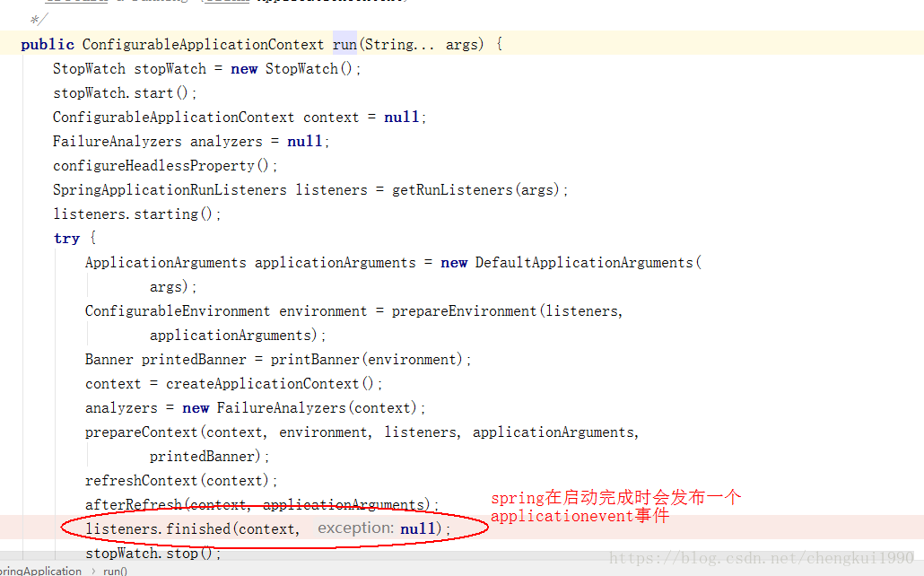
Task: Click the prepareEnvironment method call
Action: 464,311
